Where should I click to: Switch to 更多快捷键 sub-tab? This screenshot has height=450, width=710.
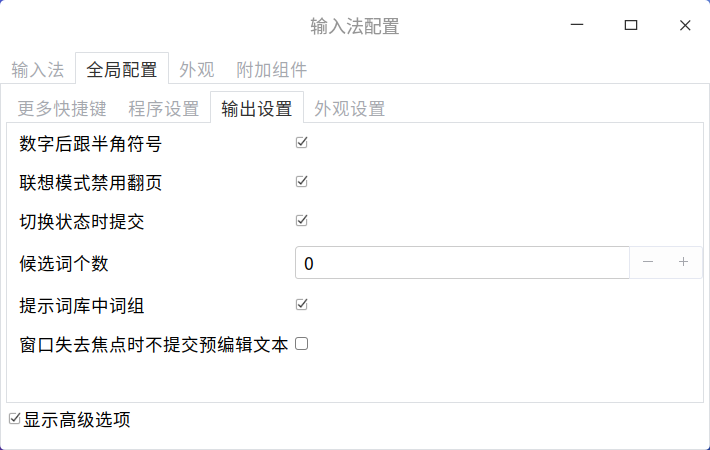coord(59,108)
